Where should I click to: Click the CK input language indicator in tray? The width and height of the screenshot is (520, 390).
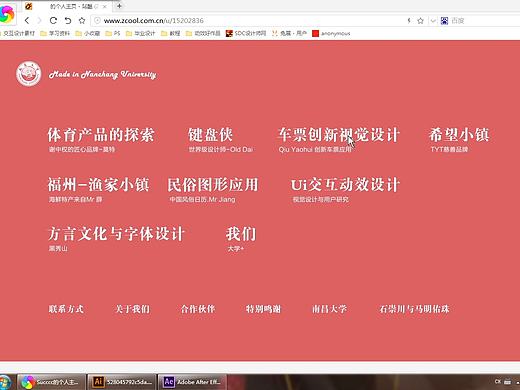coord(498,382)
